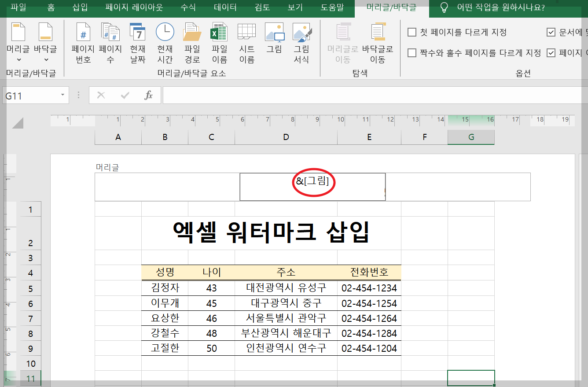Image resolution: width=588 pixels, height=387 pixels.
Task: Open the Name Box dropdown arrow
Action: (62, 95)
